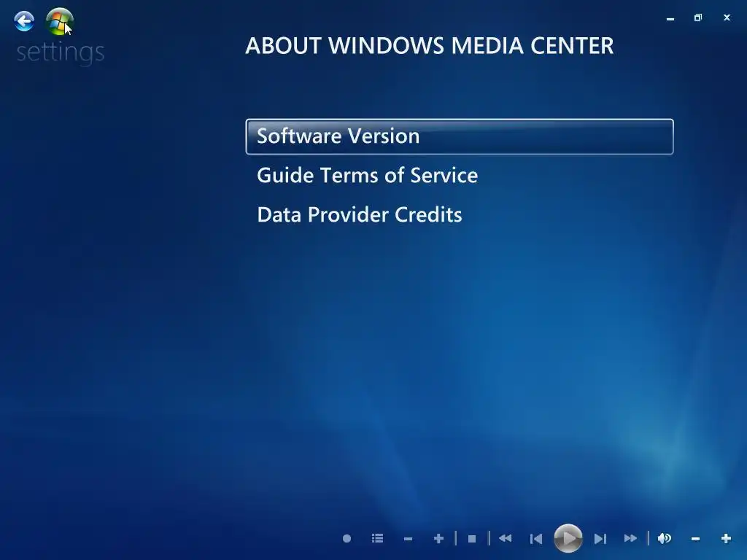Lower the volume with minus button

coord(695,539)
